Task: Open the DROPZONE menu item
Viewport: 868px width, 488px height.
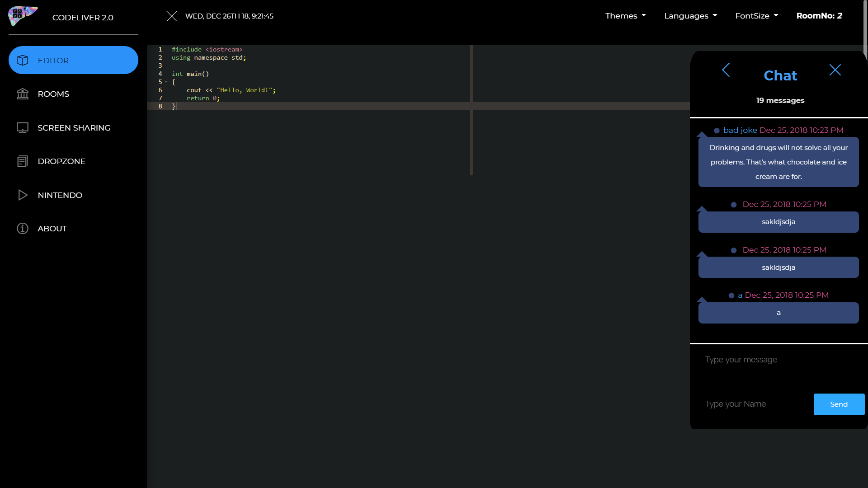Action: click(61, 161)
